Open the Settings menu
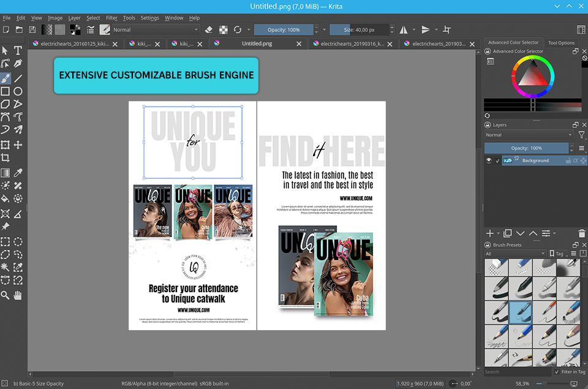The height and width of the screenshot is (389, 588). click(149, 18)
